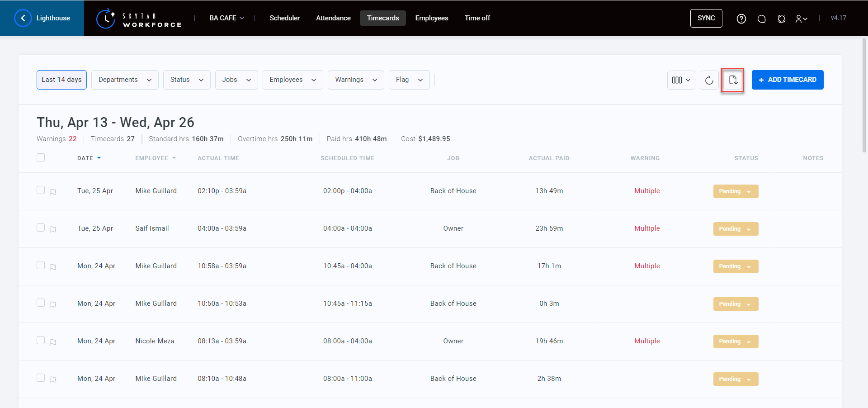
Task: Click the page vertical scrollbar
Action: 864,95
